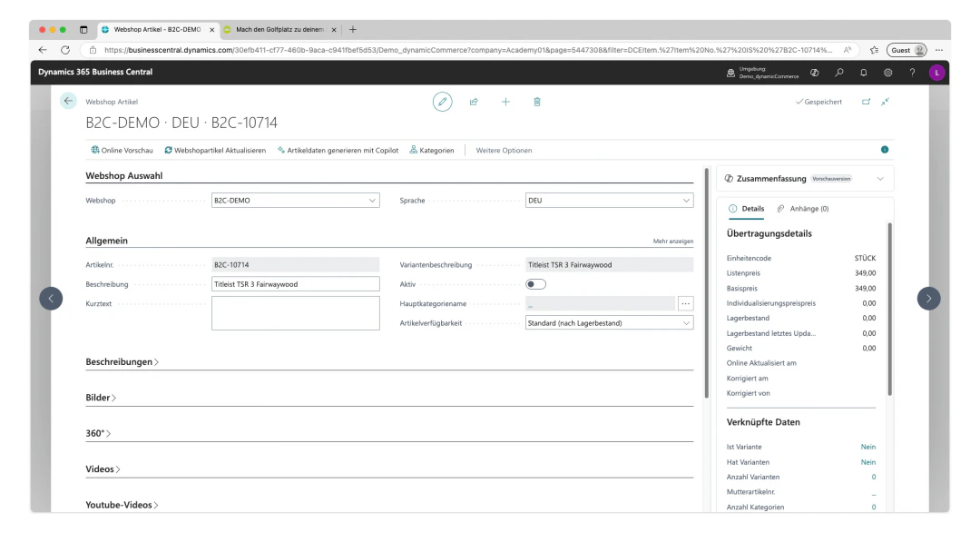Click the Copilot icon in top bar

pos(815,73)
